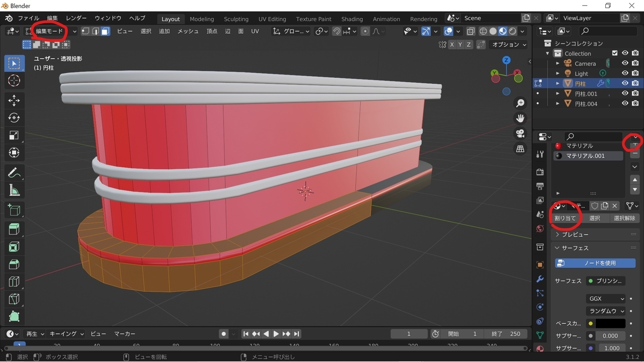Screen dimensions: 644x362
Task: Collapse the サーフェス panel
Action: [575, 248]
